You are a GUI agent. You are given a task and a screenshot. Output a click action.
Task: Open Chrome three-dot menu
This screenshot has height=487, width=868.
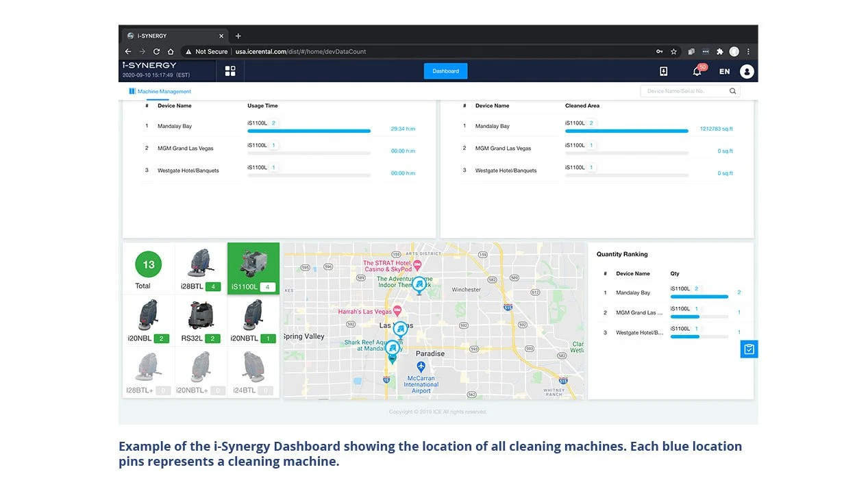748,51
